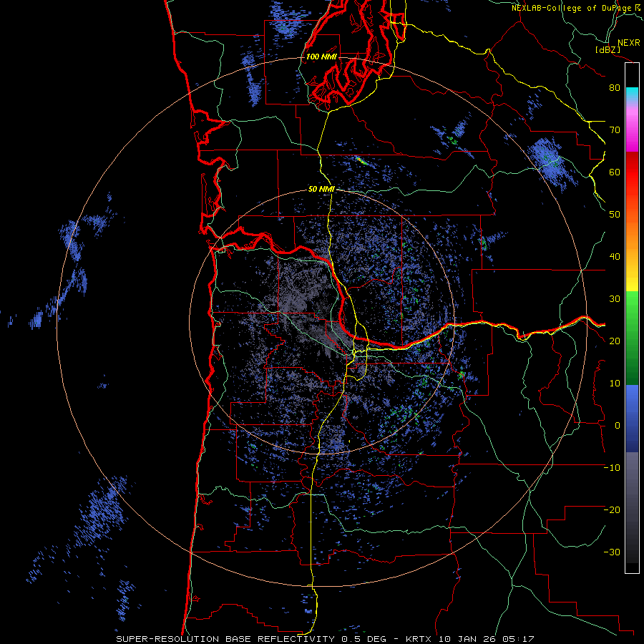Screen dimensions: 644x644
Task: Click the "NEXR" label above the color scale
Action: tap(628, 43)
